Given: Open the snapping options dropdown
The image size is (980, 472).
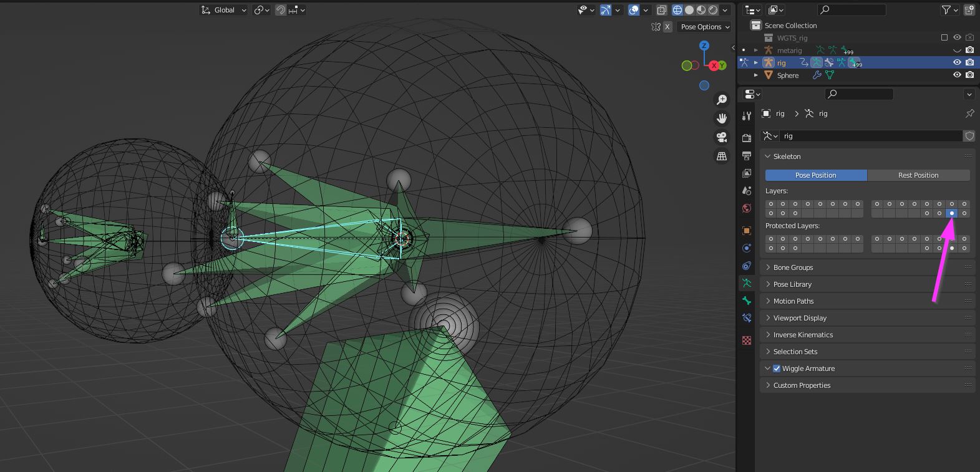Looking at the screenshot, I should pos(297,10).
